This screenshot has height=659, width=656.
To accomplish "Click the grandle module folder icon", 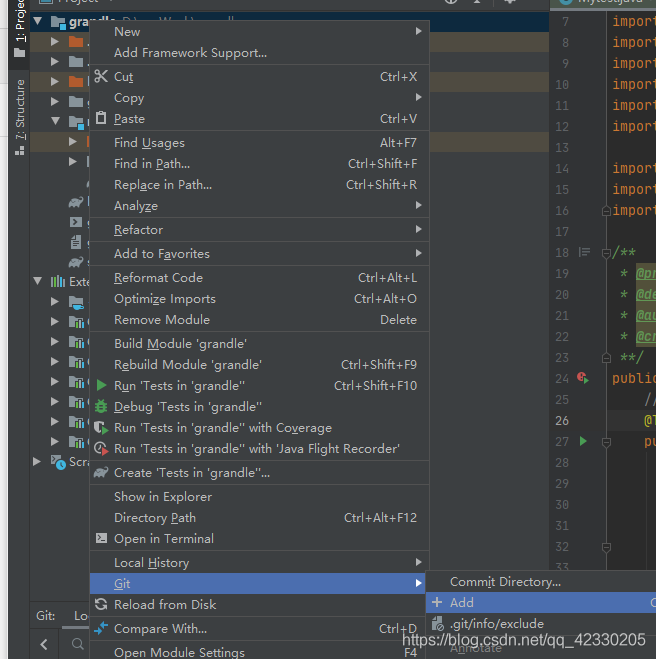I will [58, 22].
